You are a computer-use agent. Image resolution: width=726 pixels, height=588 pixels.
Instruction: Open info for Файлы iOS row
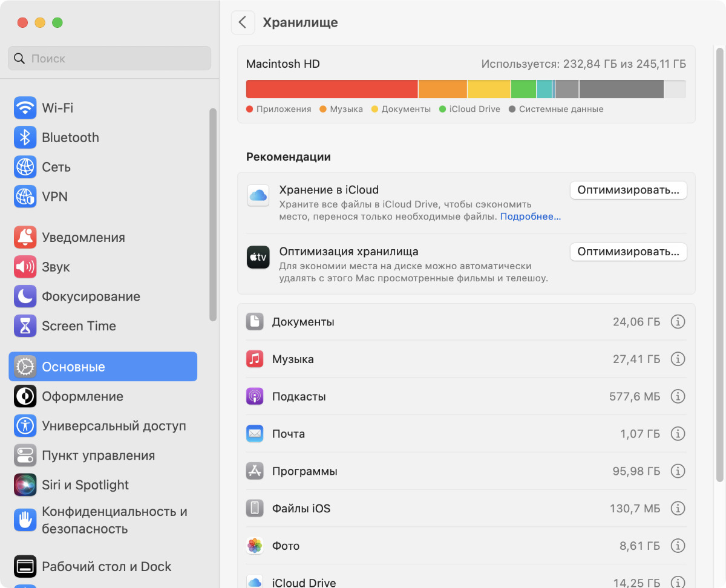[x=678, y=509]
